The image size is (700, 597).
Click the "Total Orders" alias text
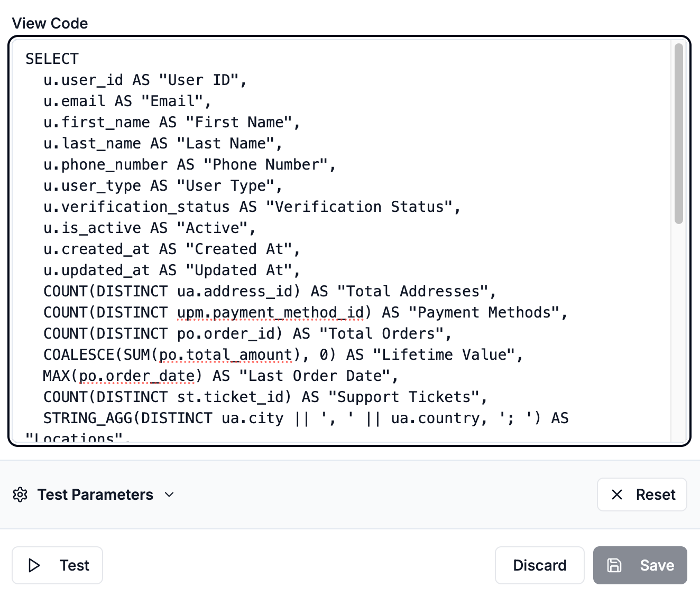click(382, 333)
